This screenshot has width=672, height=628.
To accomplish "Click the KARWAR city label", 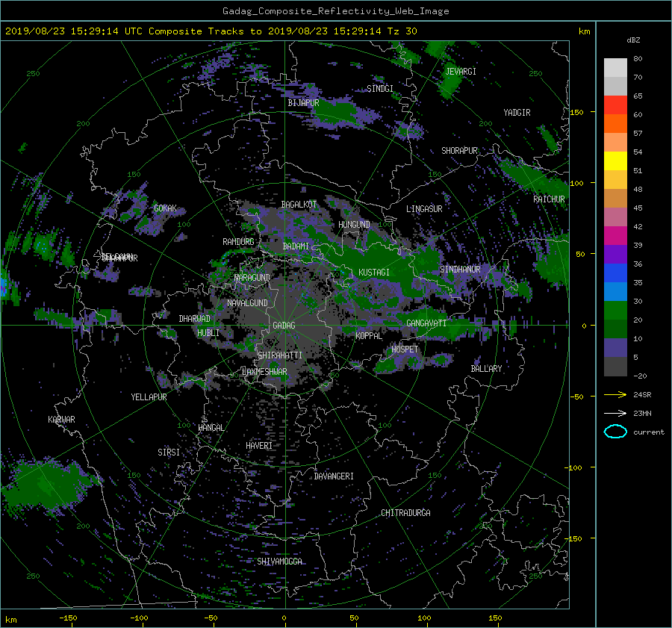I will point(61,420).
